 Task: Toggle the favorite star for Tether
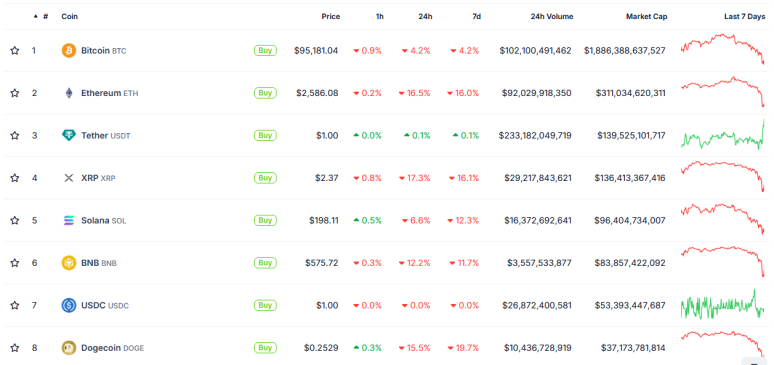click(15, 135)
